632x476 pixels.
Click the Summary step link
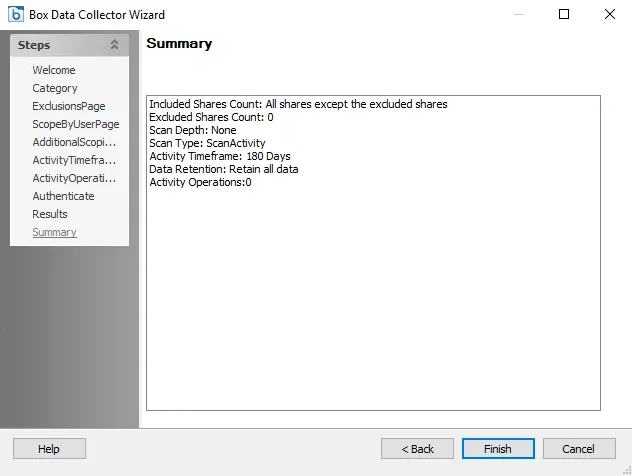coord(54,232)
